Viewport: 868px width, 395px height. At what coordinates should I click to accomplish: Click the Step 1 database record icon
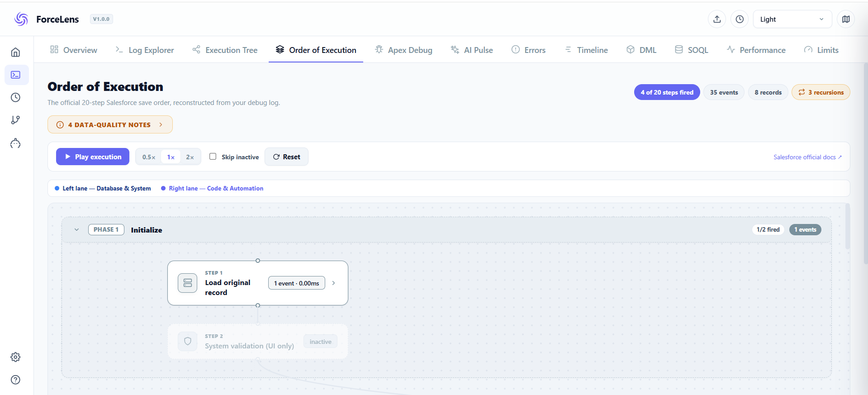click(x=188, y=283)
